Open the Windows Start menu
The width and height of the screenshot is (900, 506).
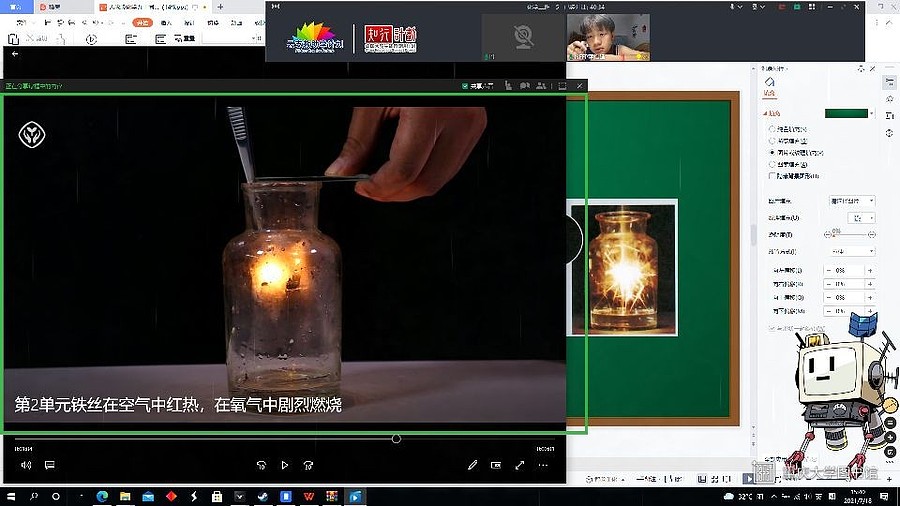click(x=10, y=496)
